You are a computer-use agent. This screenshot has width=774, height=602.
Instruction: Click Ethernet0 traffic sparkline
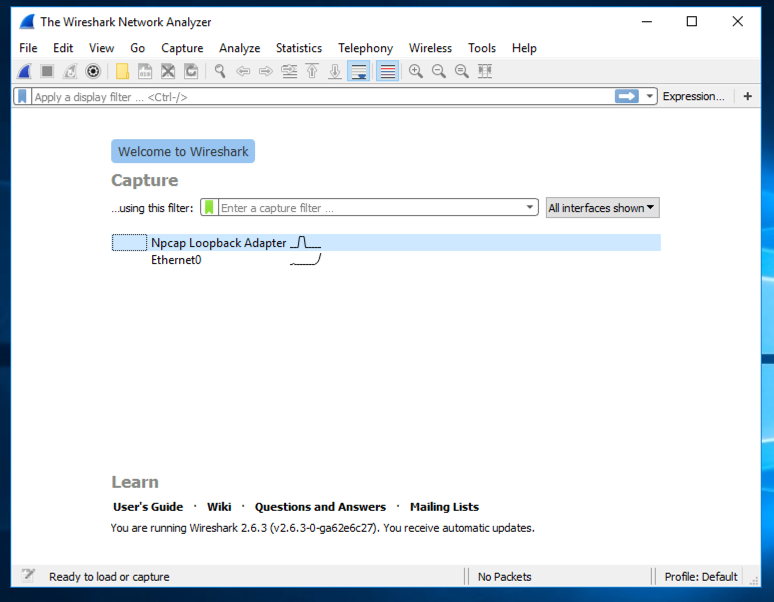(306, 260)
